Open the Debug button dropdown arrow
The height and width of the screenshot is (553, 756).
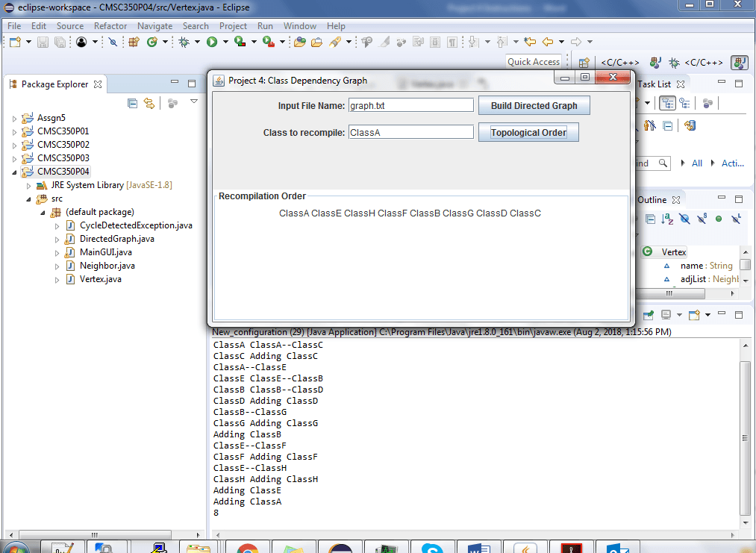click(x=197, y=42)
